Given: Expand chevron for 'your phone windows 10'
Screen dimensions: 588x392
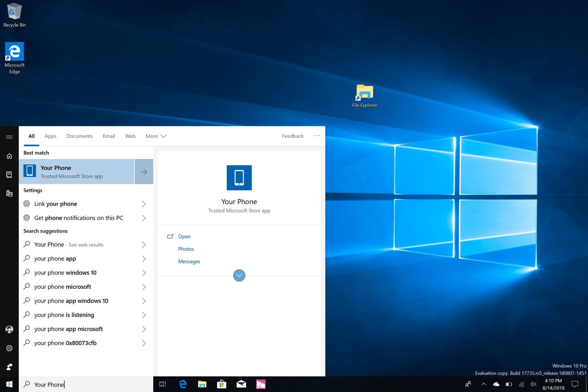Looking at the screenshot, I should pos(144,273).
